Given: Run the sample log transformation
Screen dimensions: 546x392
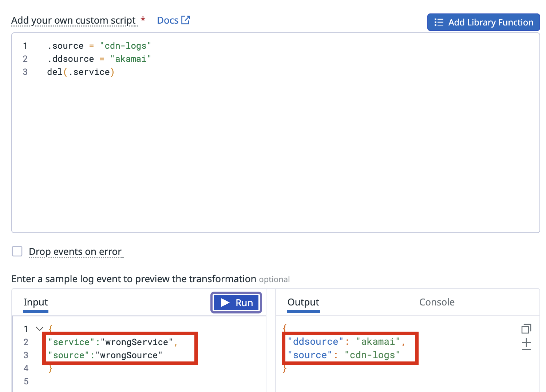Looking at the screenshot, I should (236, 303).
